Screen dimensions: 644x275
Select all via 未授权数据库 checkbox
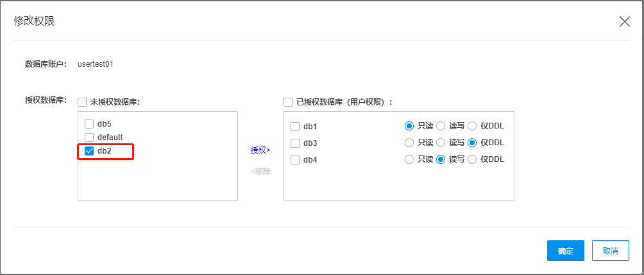point(82,102)
